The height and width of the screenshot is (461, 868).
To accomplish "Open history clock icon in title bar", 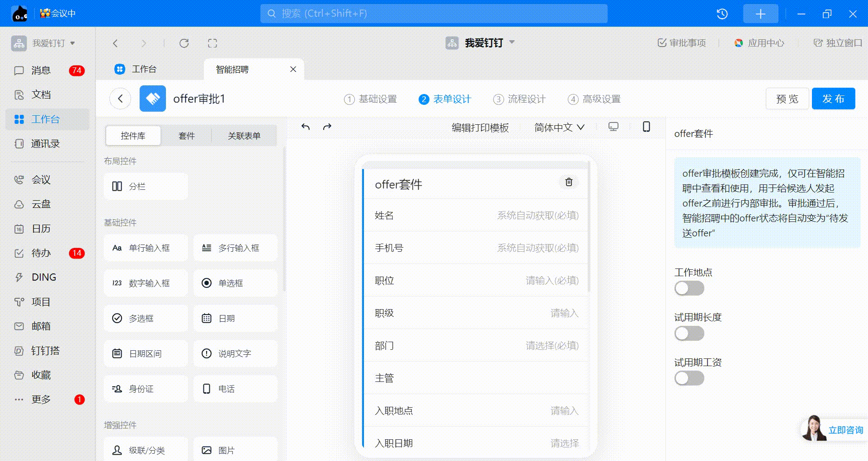I will 722,14.
